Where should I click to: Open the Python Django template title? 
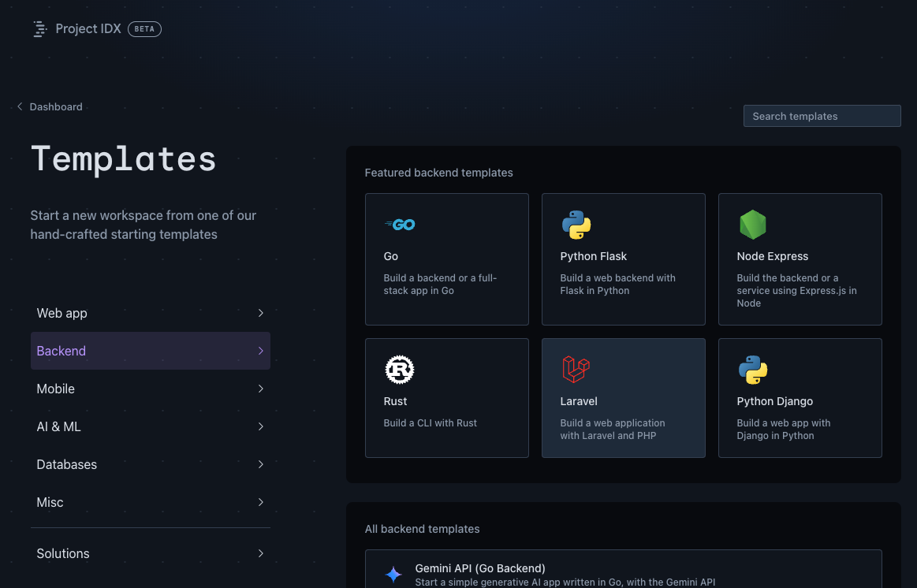pos(774,401)
